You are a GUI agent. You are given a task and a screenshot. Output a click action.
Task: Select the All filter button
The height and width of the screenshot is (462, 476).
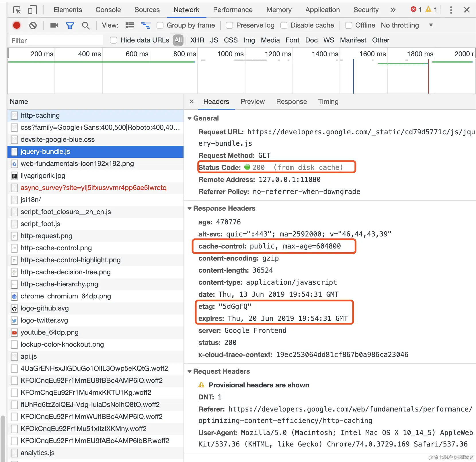coord(178,40)
